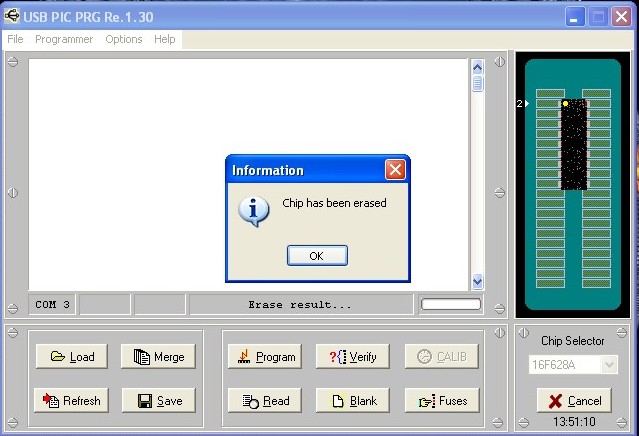Cancel the operation with Cancel button
Image resolution: width=639 pixels, height=436 pixels.
tap(574, 401)
